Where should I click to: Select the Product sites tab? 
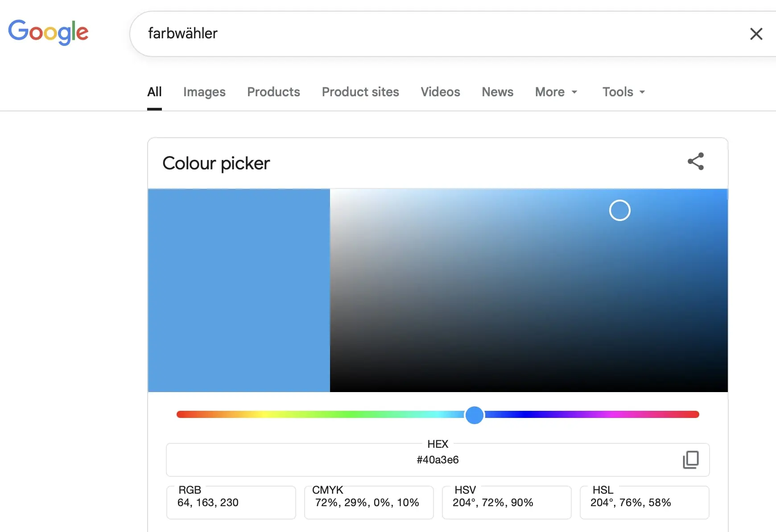(360, 92)
